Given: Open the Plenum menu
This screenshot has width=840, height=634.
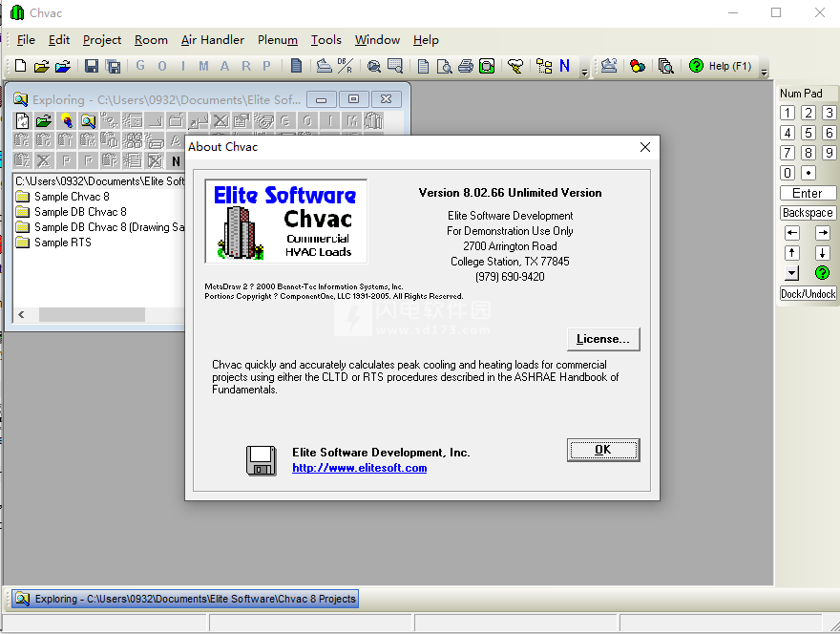Looking at the screenshot, I should tap(278, 40).
